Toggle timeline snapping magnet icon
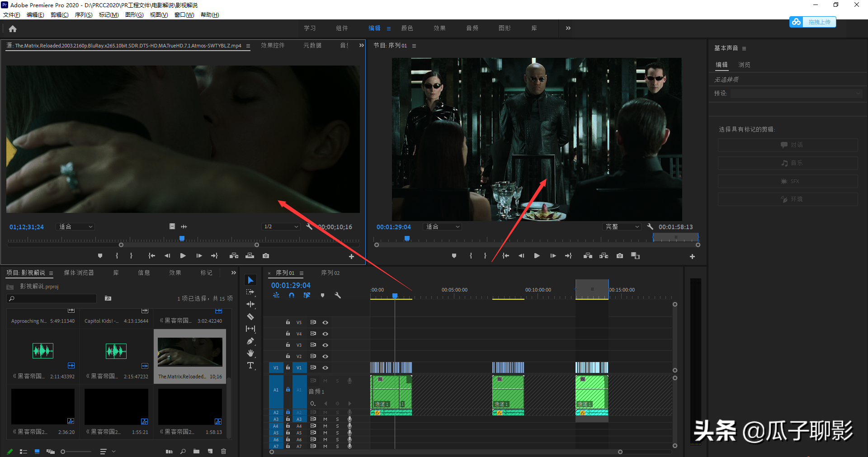868x457 pixels. point(292,295)
